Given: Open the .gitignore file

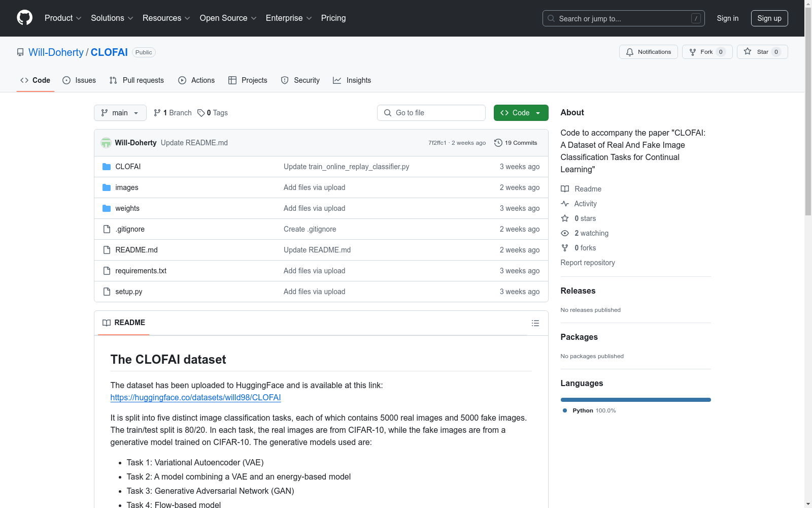Looking at the screenshot, I should pos(130,229).
